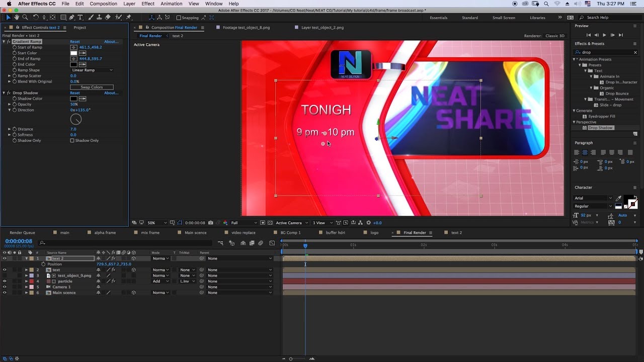Switch to the Project panel tab
The height and width of the screenshot is (362, 644).
coord(79,28)
